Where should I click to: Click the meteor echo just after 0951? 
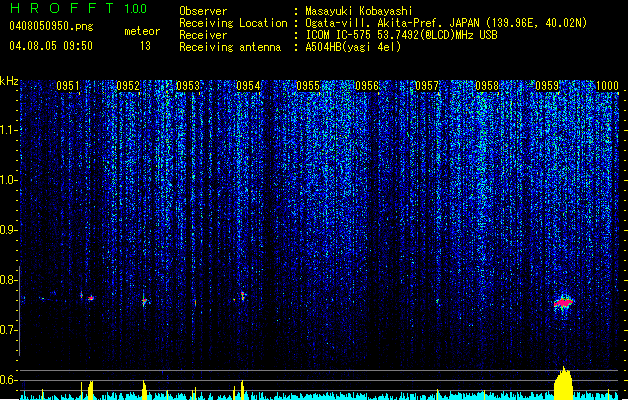pyautogui.click(x=91, y=298)
